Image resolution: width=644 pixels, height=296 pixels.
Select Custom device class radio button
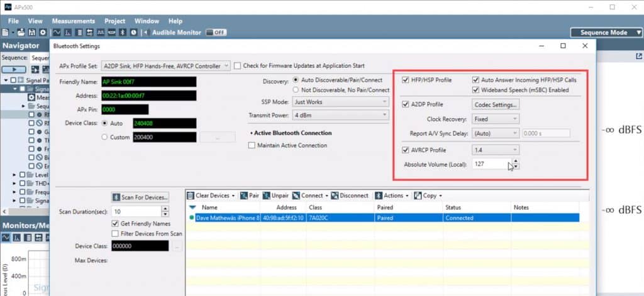[x=104, y=136]
